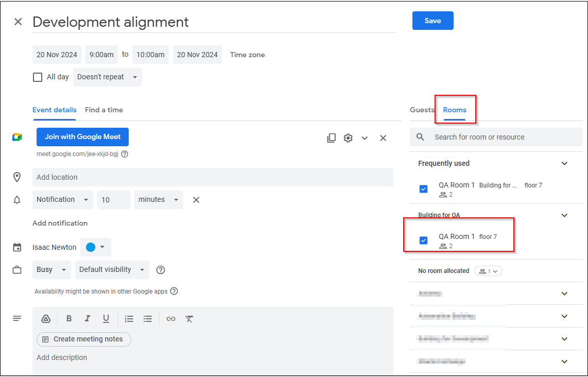
Task: Copy the Google Meet conferencing info icon
Action: [x=331, y=138]
